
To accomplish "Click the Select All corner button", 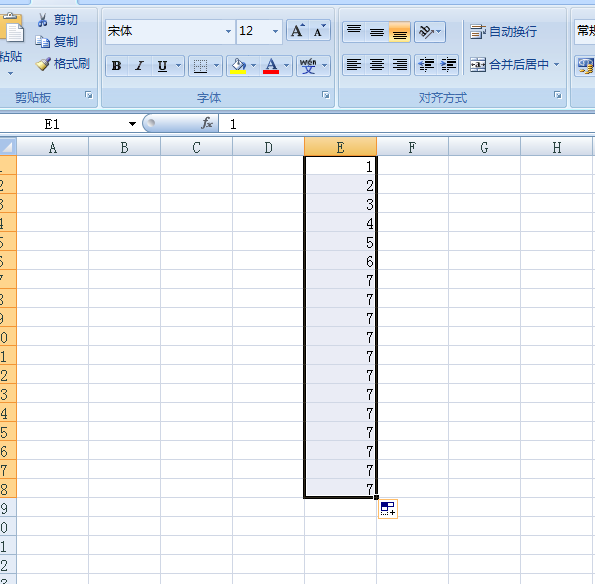I will [8, 146].
